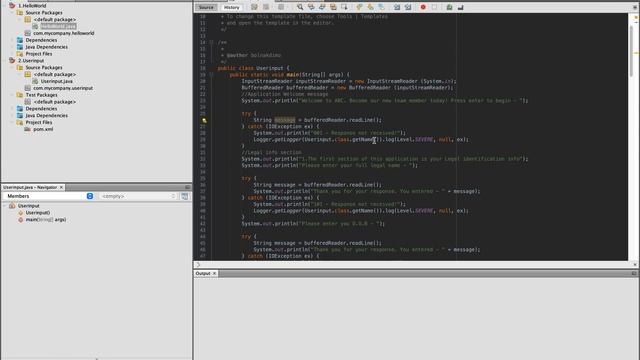The width and height of the screenshot is (640, 360).
Task: Select Userinput class in Navigator
Action: point(29,206)
